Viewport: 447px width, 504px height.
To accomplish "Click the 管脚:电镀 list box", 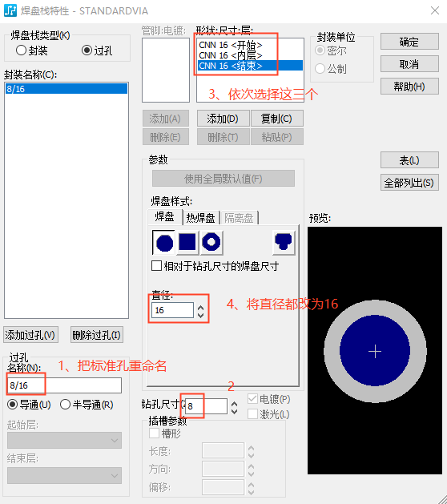I will click(x=166, y=70).
